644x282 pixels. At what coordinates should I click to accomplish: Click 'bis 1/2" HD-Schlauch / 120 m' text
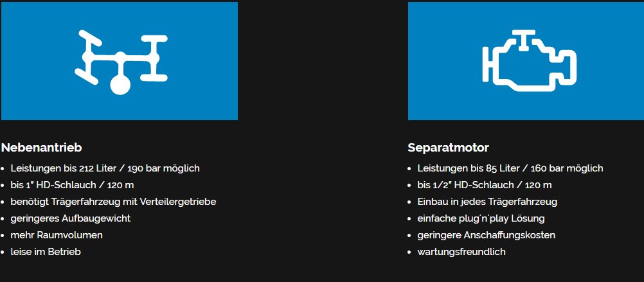(485, 185)
